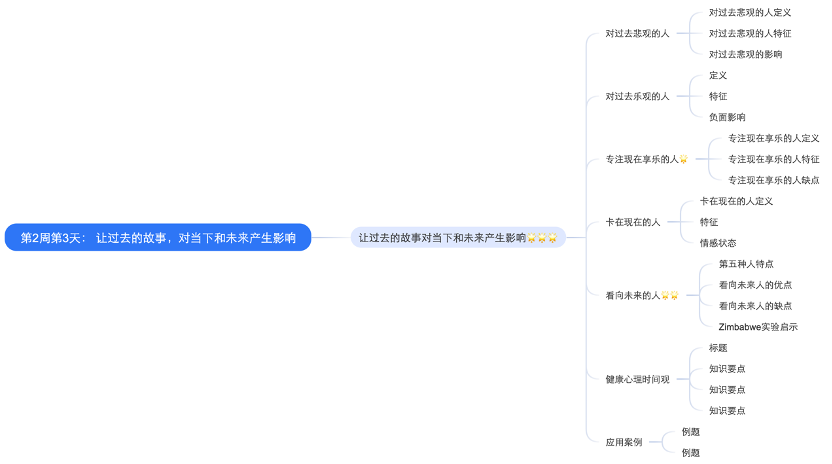Select the 负面影响 node
Viewport: 832px width, 464px height.
click(x=726, y=117)
